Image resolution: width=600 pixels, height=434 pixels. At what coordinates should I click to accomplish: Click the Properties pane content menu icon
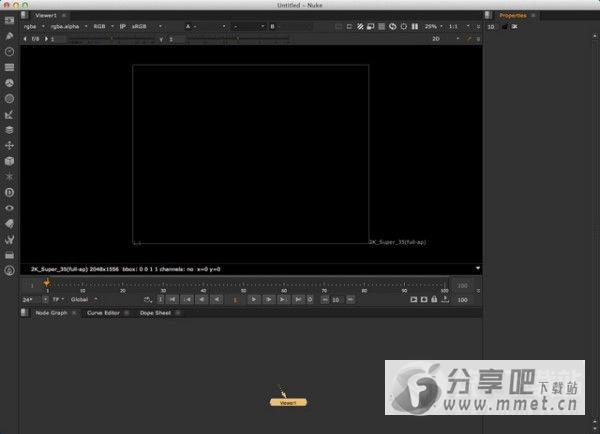coord(488,15)
